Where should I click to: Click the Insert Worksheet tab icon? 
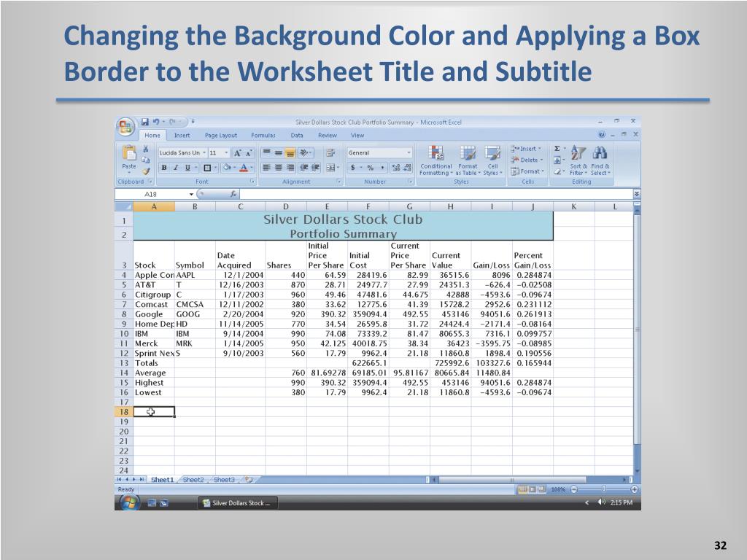pos(248,480)
